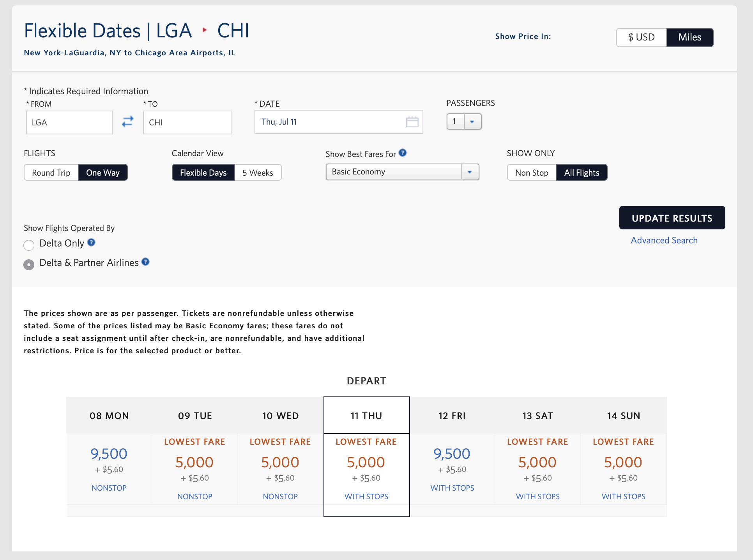Viewport: 753px width, 560px height.
Task: Select the 12 FRI 9,500 fare
Action: (452, 469)
